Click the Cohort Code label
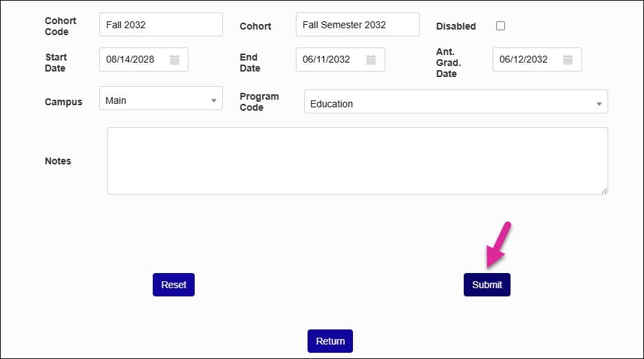This screenshot has height=359, width=644. click(61, 26)
